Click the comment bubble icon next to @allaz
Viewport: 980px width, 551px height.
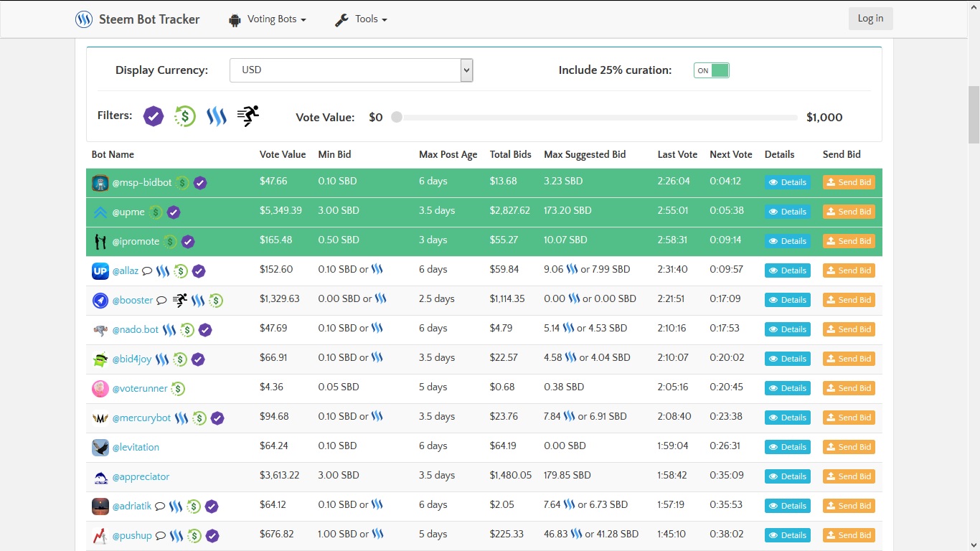point(147,271)
